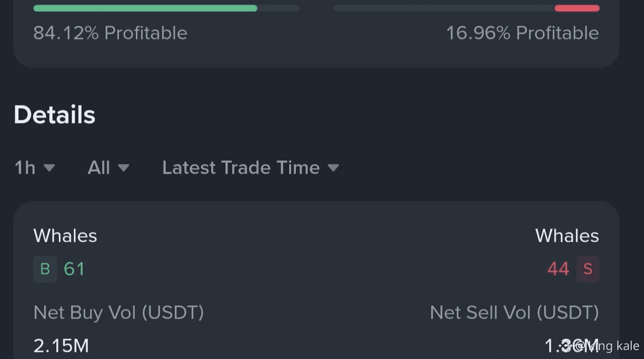This screenshot has height=359, width=644.
Task: Select the 84.12% Profitable label
Action: pos(110,33)
